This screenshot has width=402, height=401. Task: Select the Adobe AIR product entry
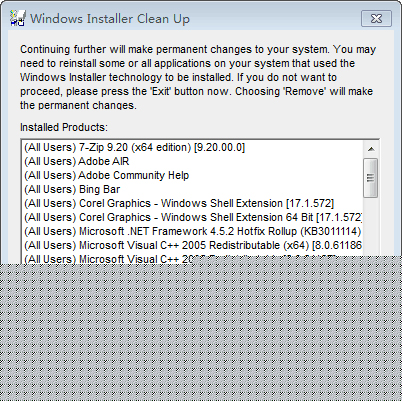(193, 161)
